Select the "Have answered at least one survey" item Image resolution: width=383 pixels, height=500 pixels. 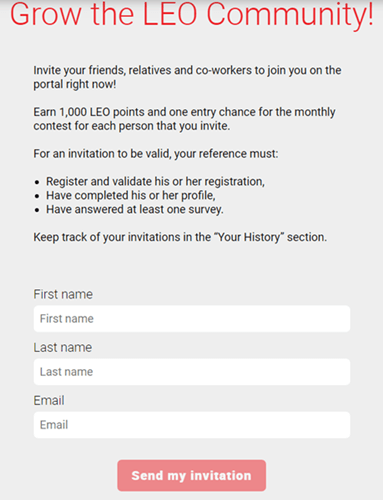[x=135, y=209]
